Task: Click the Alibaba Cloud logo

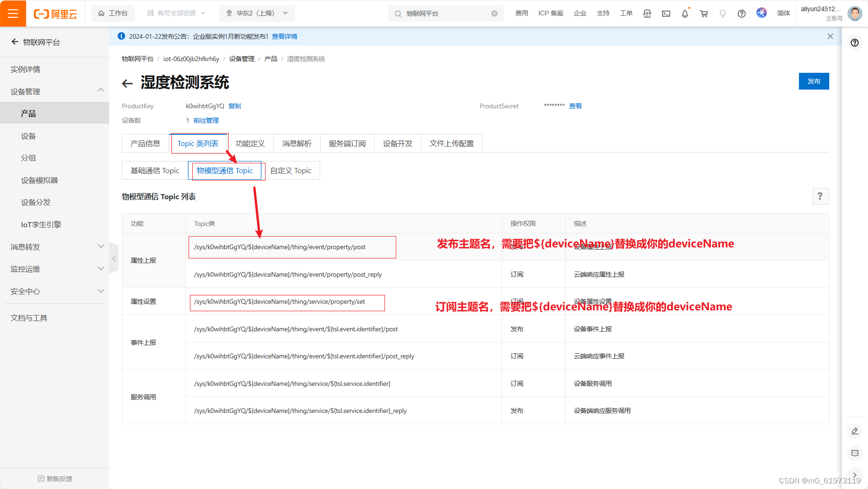Action: 55,14
